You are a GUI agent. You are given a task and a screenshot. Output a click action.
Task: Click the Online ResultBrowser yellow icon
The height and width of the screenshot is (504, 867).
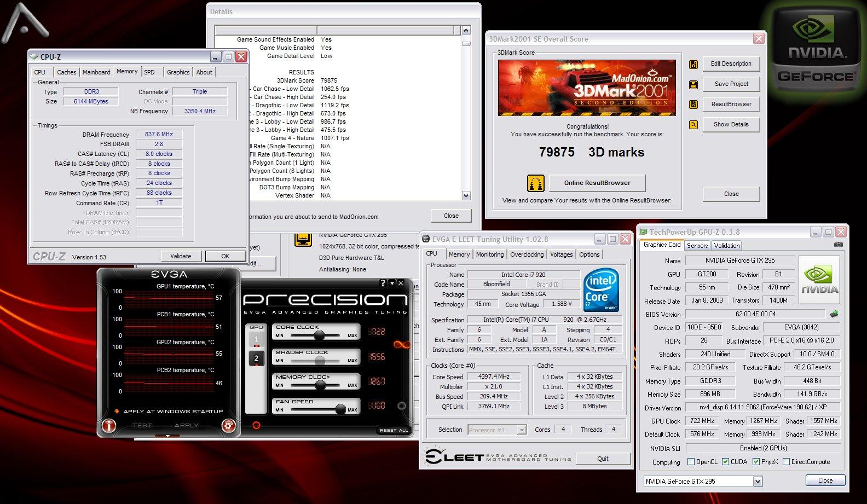click(535, 183)
